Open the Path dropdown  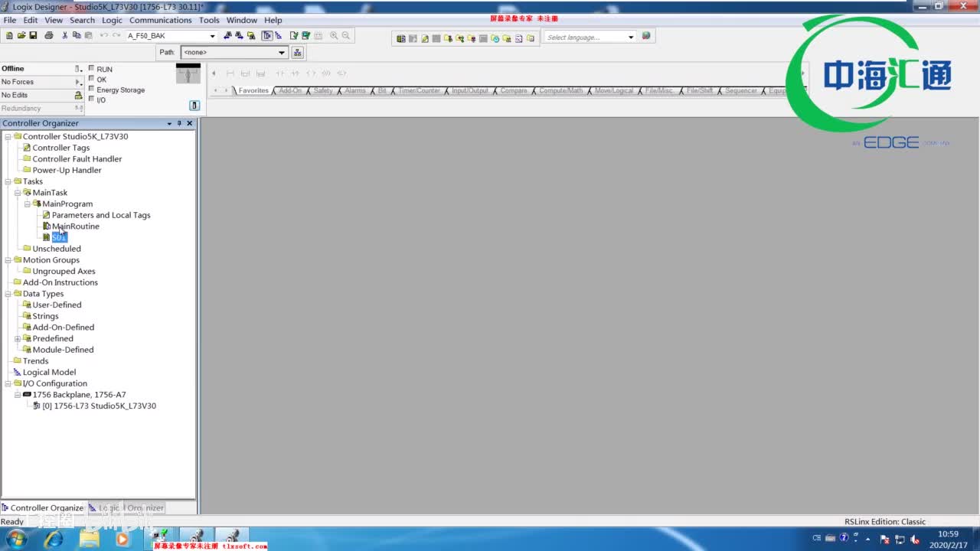click(282, 53)
